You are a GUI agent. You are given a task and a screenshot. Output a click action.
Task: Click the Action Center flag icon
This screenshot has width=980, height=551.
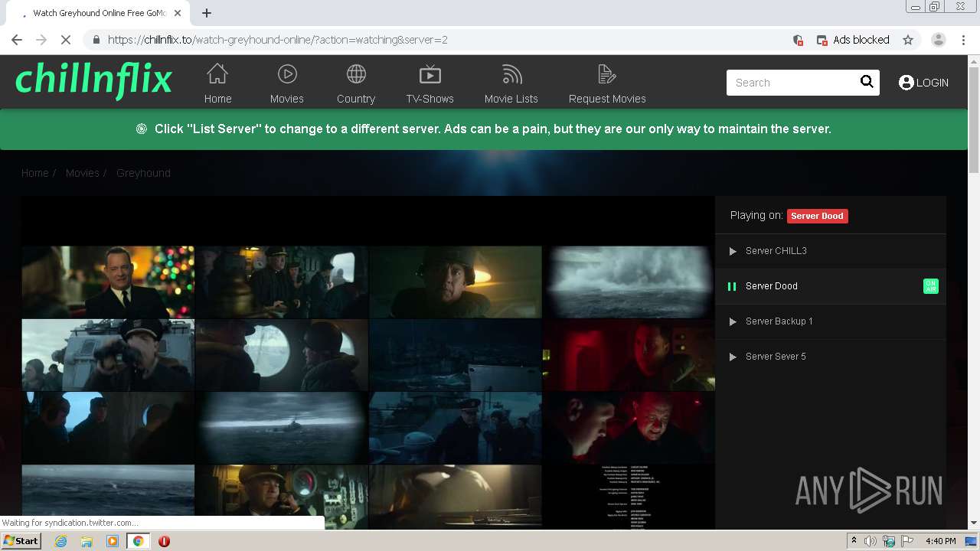point(907,541)
